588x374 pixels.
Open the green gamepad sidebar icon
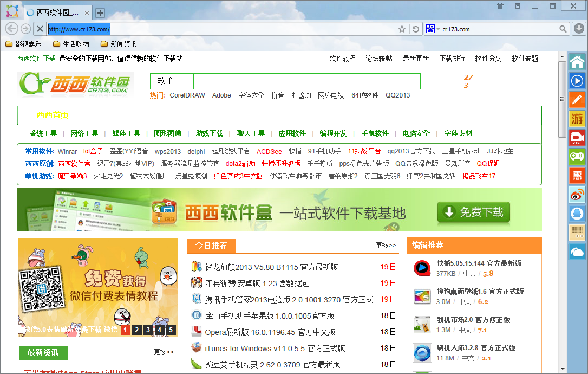click(x=577, y=156)
